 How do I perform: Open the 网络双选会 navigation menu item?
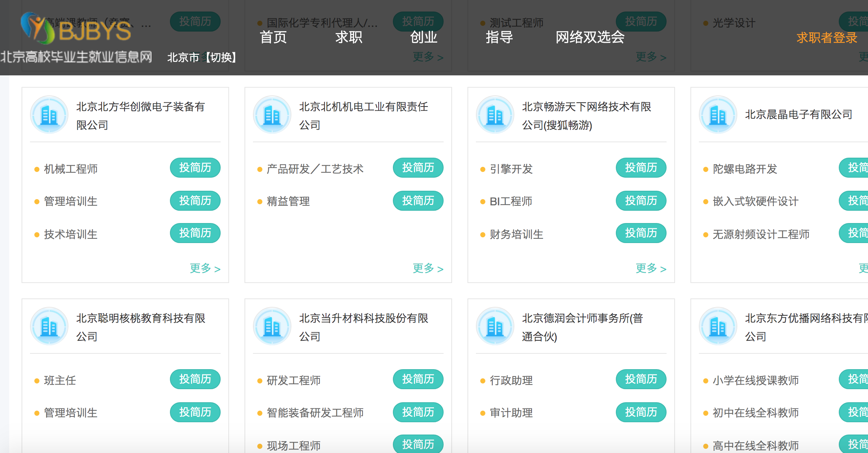[590, 37]
